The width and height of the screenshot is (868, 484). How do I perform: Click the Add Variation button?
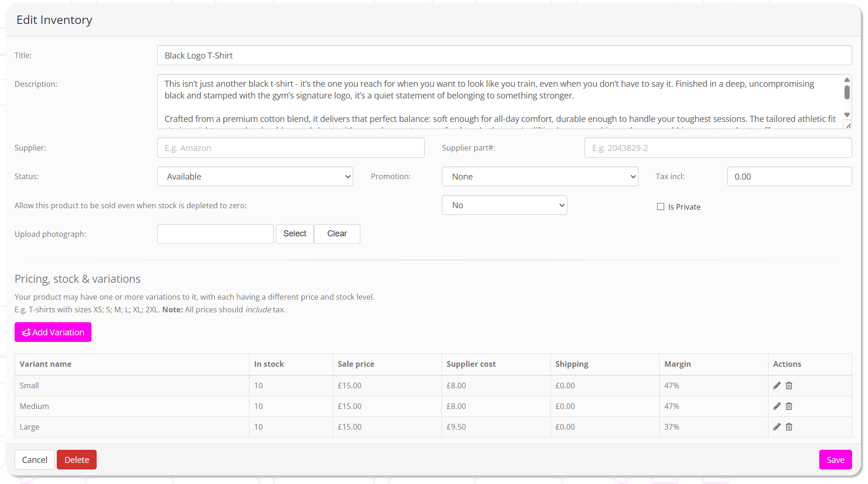point(53,332)
